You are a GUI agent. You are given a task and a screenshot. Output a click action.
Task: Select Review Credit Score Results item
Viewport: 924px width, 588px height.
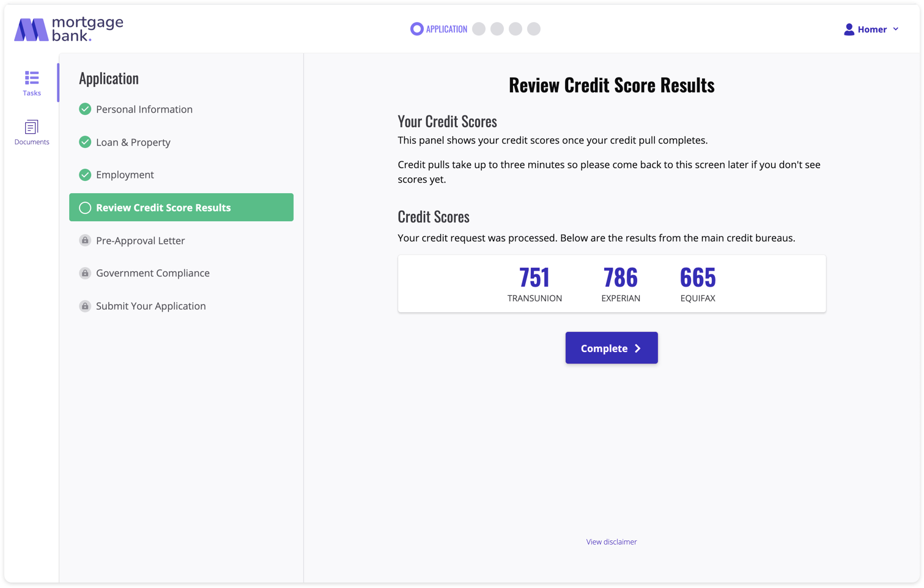[181, 207]
